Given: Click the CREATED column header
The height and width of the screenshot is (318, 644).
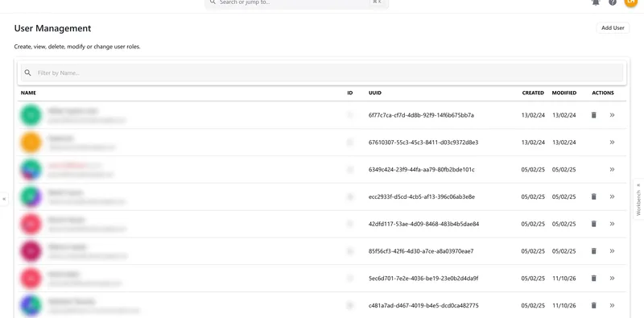Looking at the screenshot, I should 533,93.
